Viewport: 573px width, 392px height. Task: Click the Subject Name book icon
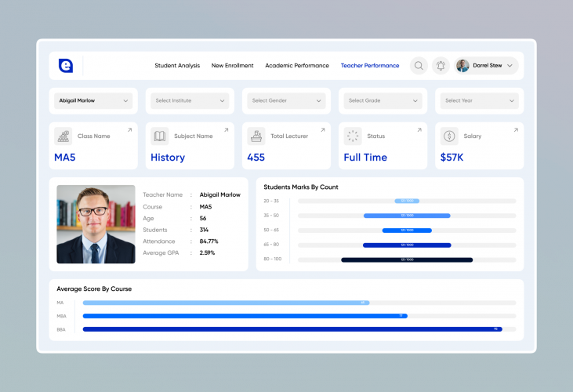160,136
